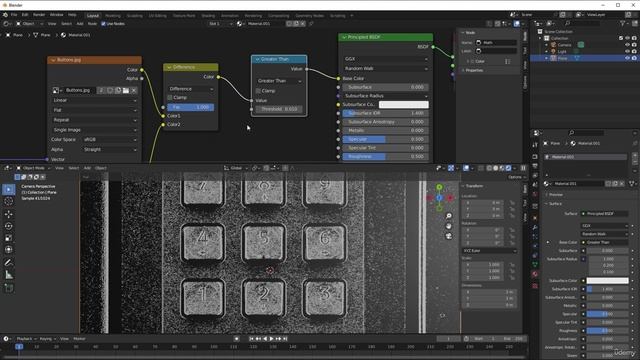Image resolution: width=640 pixels, height=360 pixels.
Task: Switch to the Shading workspace tab
Action: (208, 16)
